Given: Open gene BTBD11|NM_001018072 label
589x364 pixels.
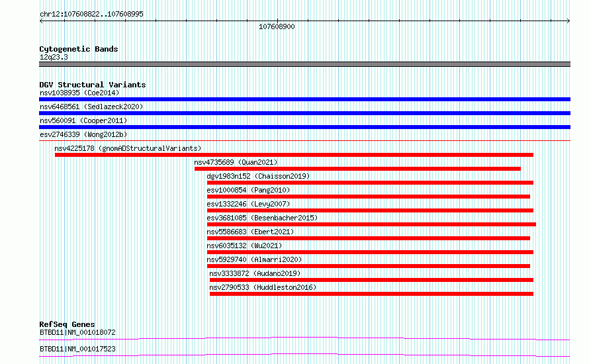Looking at the screenshot, I should click(x=77, y=332).
